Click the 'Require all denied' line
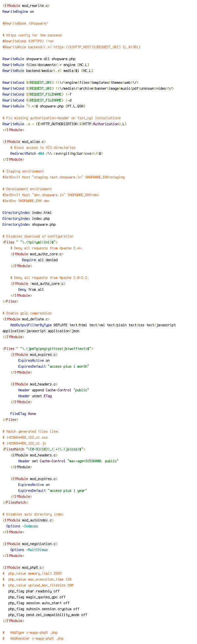Screen dimensions: 197x644 pyautogui.click(x=40, y=260)
